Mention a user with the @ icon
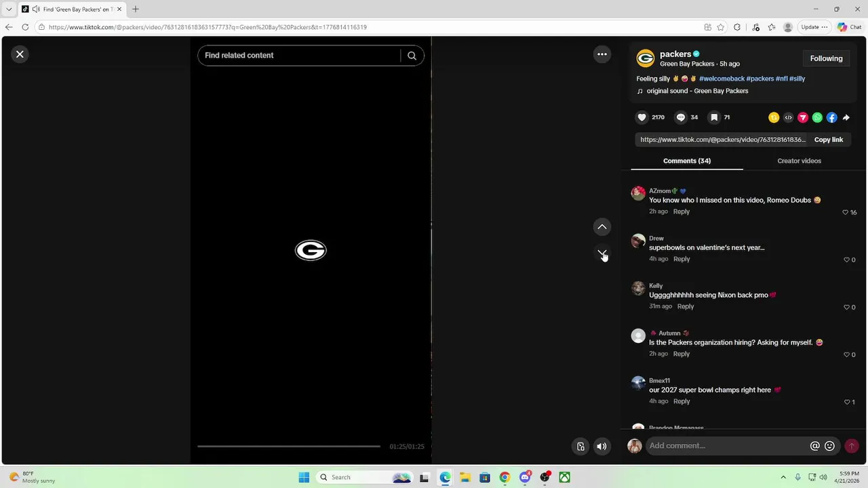Image resolution: width=868 pixels, height=488 pixels. pyautogui.click(x=814, y=446)
